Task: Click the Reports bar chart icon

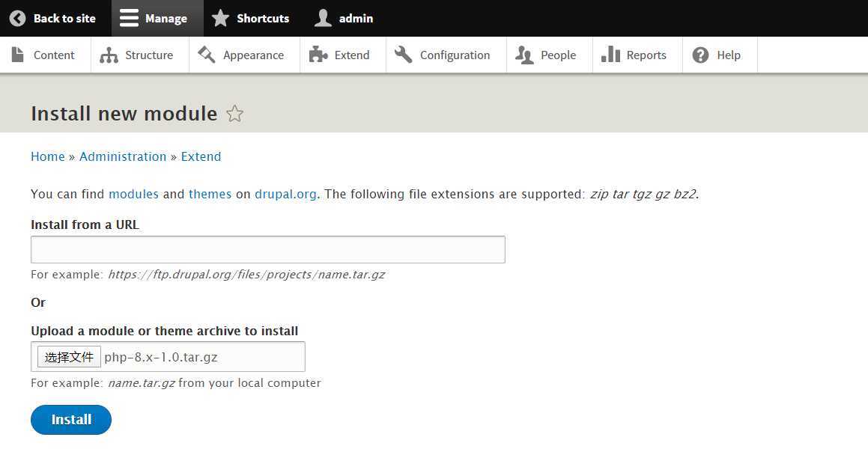Action: pyautogui.click(x=610, y=55)
